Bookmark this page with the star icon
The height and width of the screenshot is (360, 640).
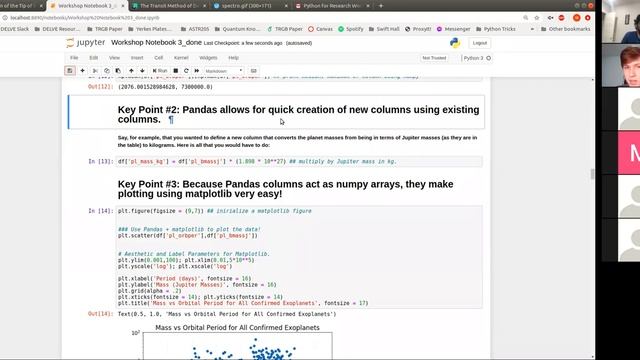coord(537,18)
